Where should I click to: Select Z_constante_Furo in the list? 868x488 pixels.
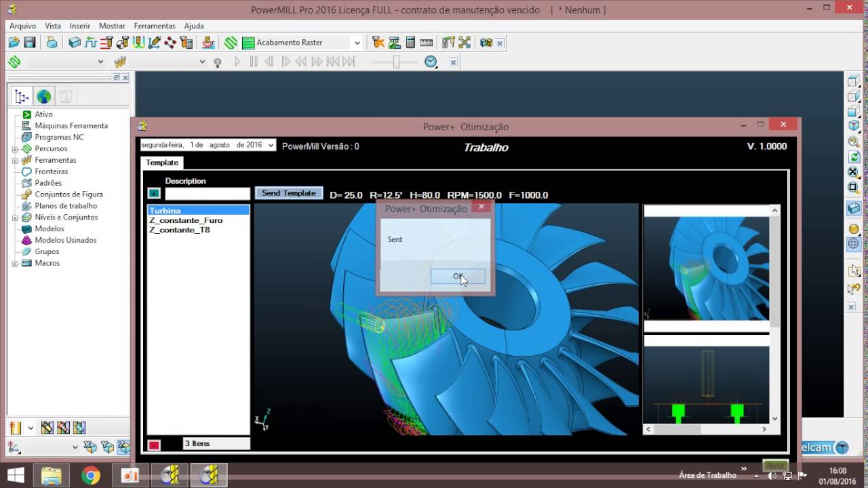pos(186,220)
